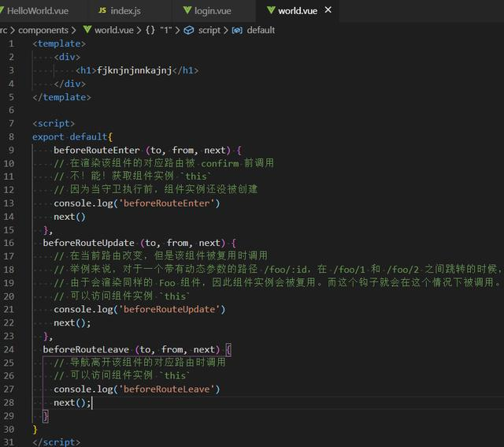Click the Vue icon on world.vue tab
Viewport: 504px width, 447px height.
(271, 11)
